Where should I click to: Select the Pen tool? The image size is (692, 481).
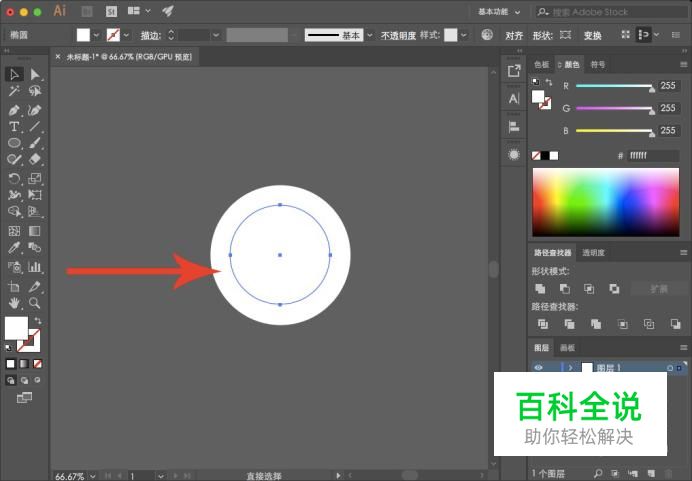[x=15, y=110]
